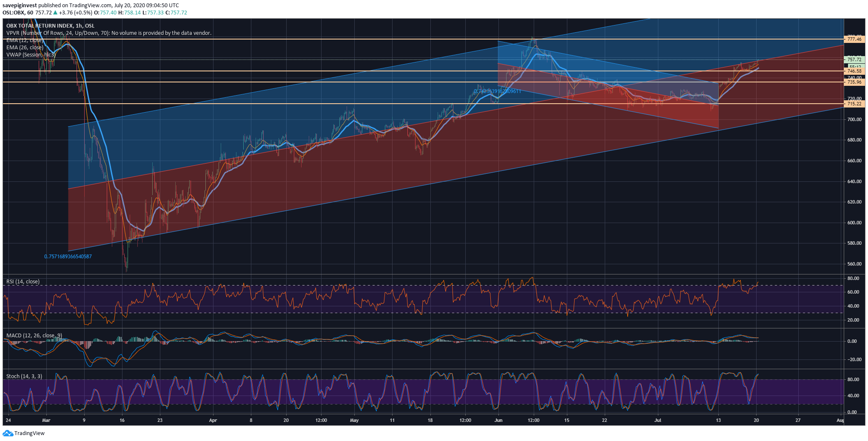Click the Apr label on time axis
This screenshot has width=868, height=441.
tap(213, 421)
